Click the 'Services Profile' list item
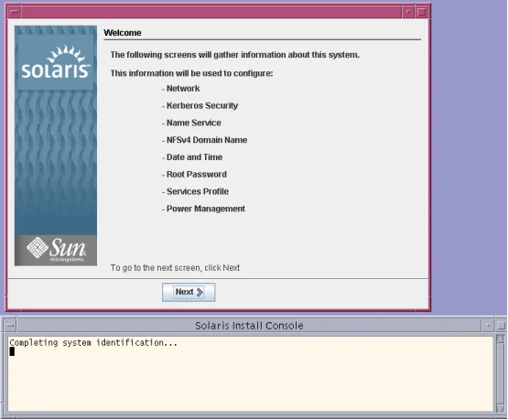This screenshot has width=508, height=420. [198, 191]
